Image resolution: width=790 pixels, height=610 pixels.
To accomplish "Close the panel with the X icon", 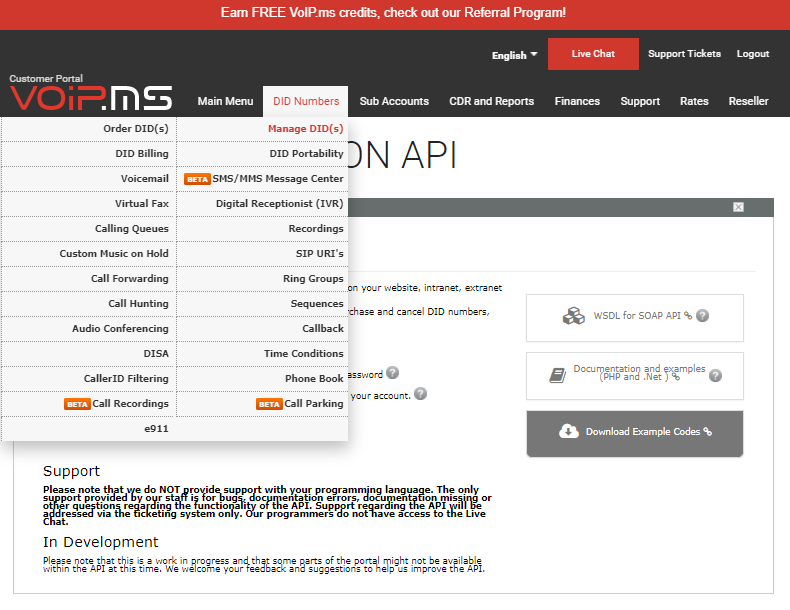I will pos(738,207).
